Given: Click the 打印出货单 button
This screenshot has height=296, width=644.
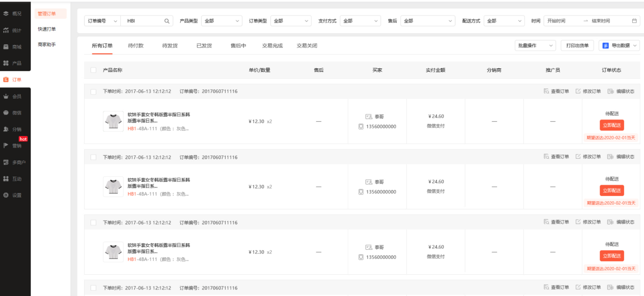Looking at the screenshot, I should (x=577, y=46).
